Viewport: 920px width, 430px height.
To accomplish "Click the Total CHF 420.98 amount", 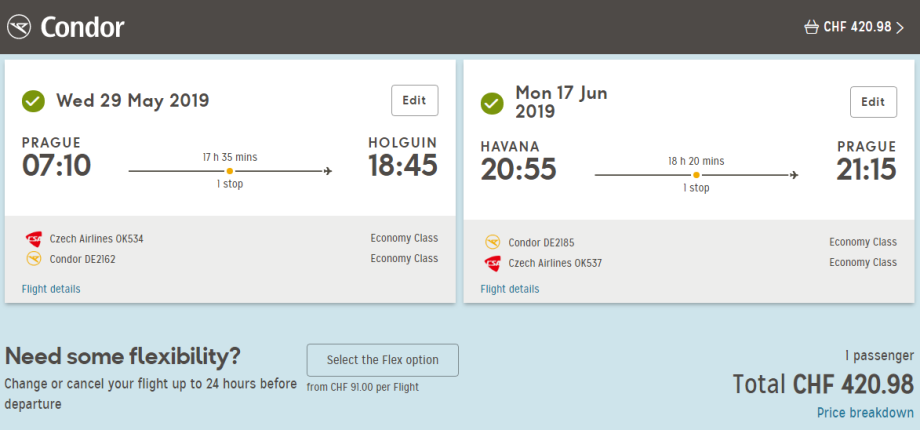I will [823, 384].
